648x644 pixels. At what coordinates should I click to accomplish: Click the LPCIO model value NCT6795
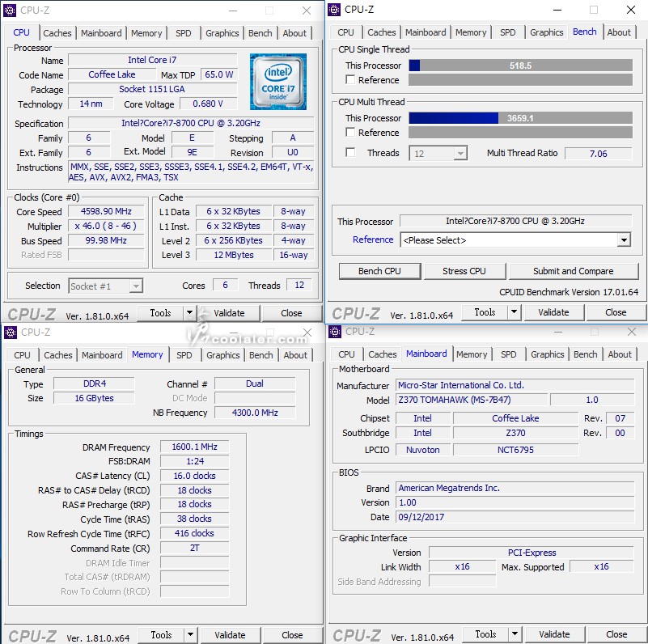click(x=516, y=450)
